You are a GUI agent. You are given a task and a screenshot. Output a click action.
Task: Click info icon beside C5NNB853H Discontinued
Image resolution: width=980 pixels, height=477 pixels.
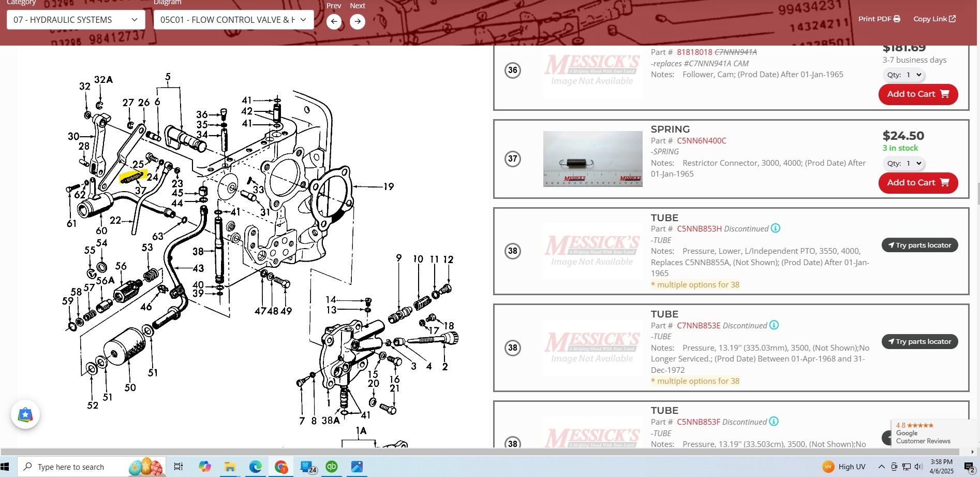775,228
